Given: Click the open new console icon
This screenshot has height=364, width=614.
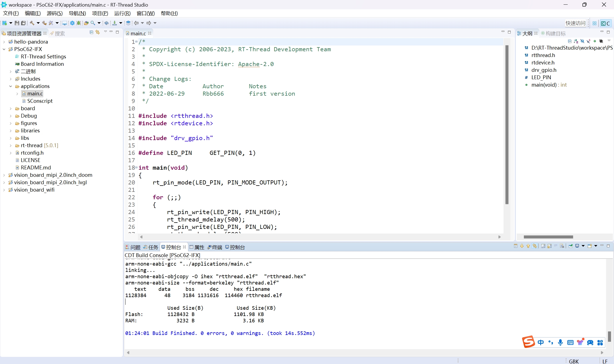Looking at the screenshot, I should [x=590, y=246].
